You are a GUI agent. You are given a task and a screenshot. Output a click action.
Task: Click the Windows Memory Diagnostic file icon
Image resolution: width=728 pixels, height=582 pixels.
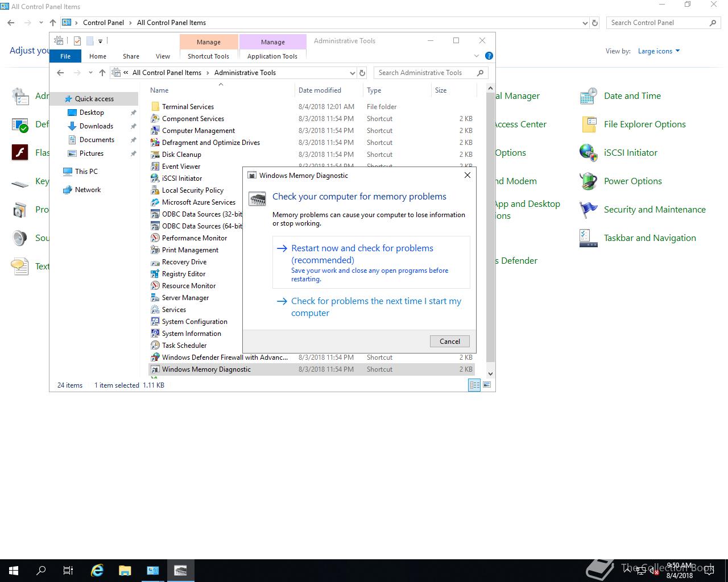click(155, 369)
